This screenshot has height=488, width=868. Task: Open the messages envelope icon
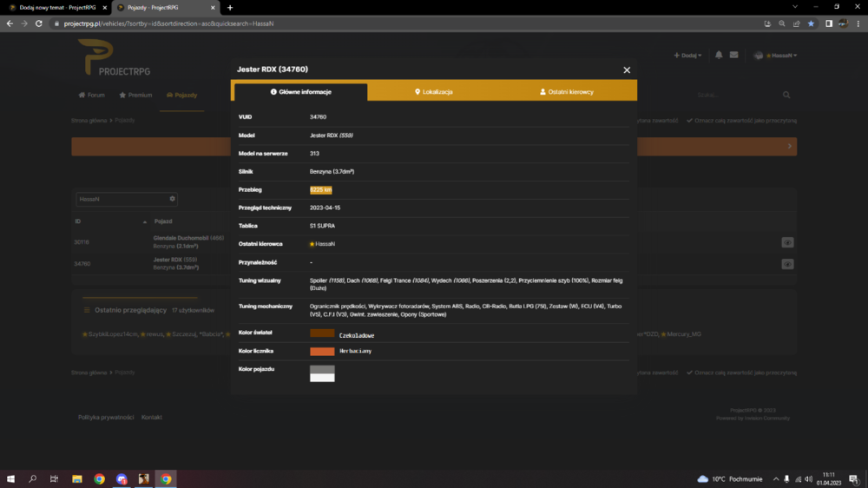click(x=734, y=55)
